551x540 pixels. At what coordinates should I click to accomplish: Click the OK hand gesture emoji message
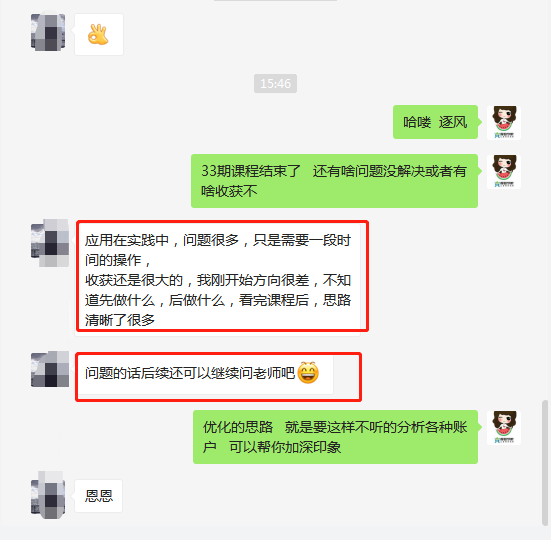(x=99, y=34)
